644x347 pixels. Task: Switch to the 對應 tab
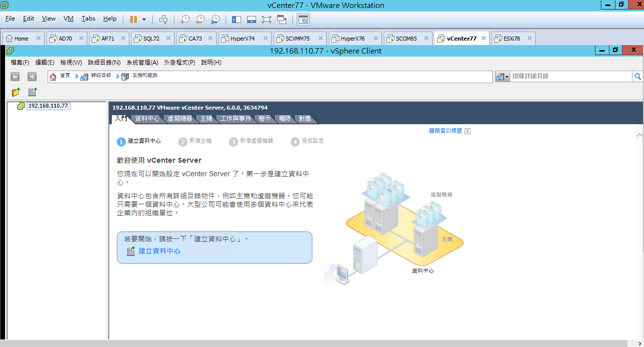pyautogui.click(x=305, y=119)
